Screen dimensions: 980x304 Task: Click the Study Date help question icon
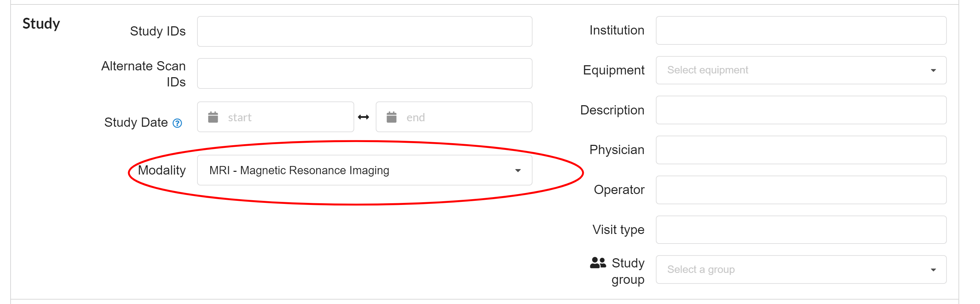[177, 123]
